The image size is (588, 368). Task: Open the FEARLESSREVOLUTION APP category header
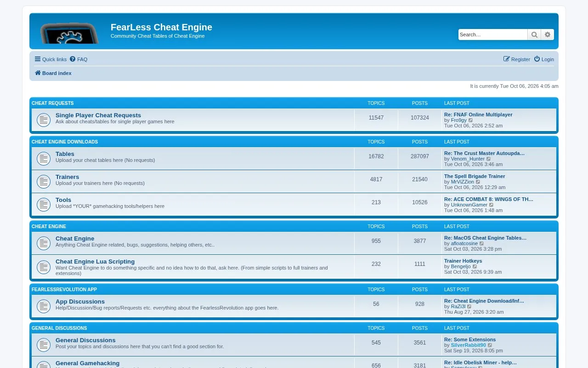coord(64,289)
